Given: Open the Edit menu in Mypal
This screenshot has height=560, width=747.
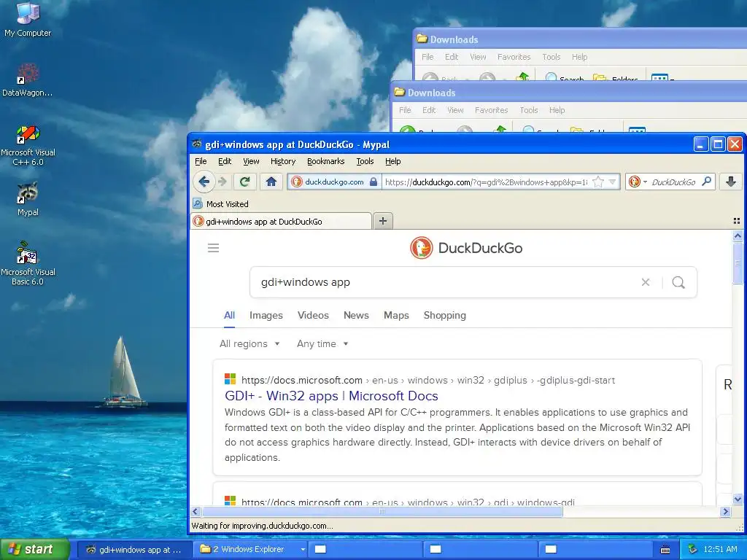Looking at the screenshot, I should (225, 161).
